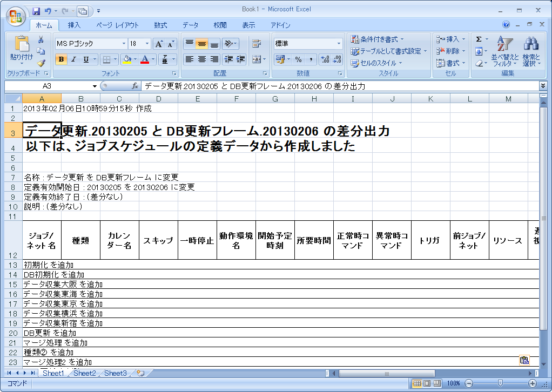Click the decrease indent icon
The height and width of the screenshot is (392, 552).
coord(228,59)
